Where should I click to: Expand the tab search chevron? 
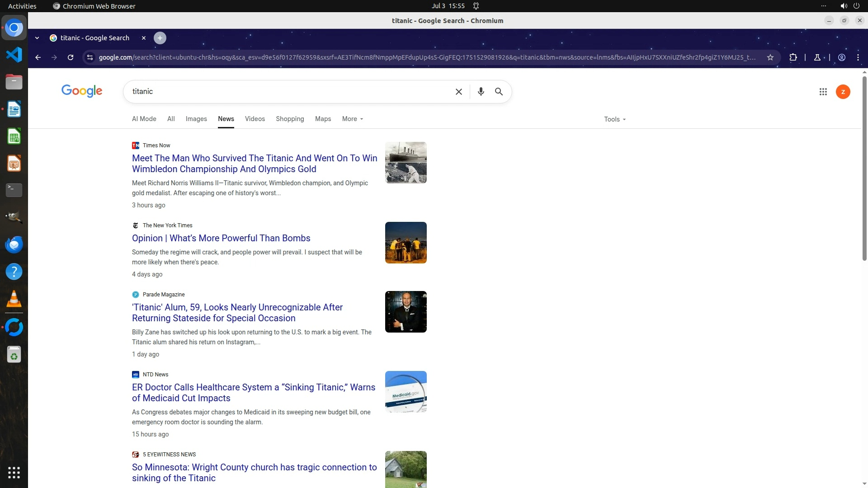(37, 38)
